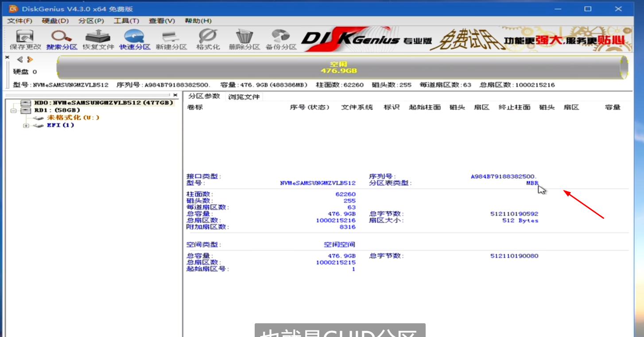The width and height of the screenshot is (644, 337).
Task: Select the 未格式化(U:) partition label
Action: click(x=73, y=118)
